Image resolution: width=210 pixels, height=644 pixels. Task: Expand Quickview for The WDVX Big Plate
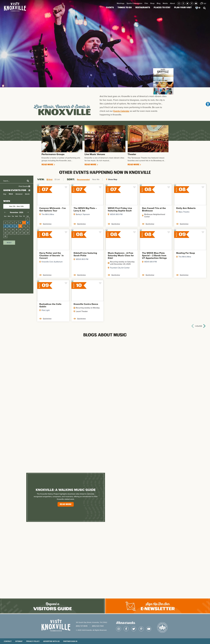tap(80, 224)
